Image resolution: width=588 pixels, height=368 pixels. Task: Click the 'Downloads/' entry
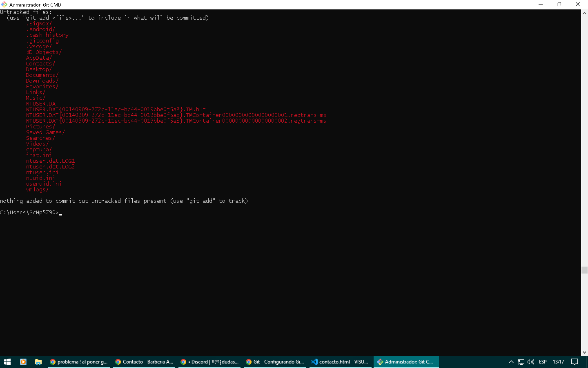(42, 81)
